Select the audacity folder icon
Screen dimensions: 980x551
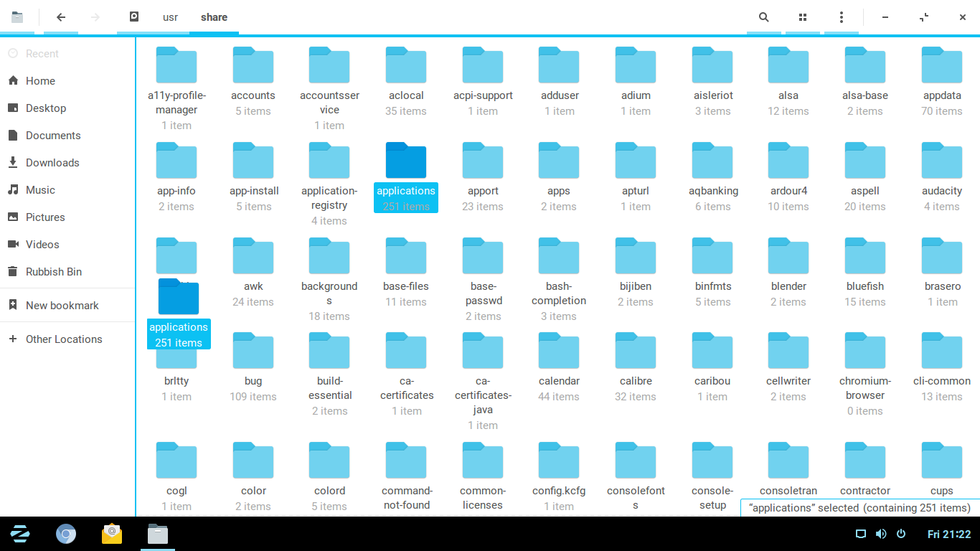pos(941,161)
